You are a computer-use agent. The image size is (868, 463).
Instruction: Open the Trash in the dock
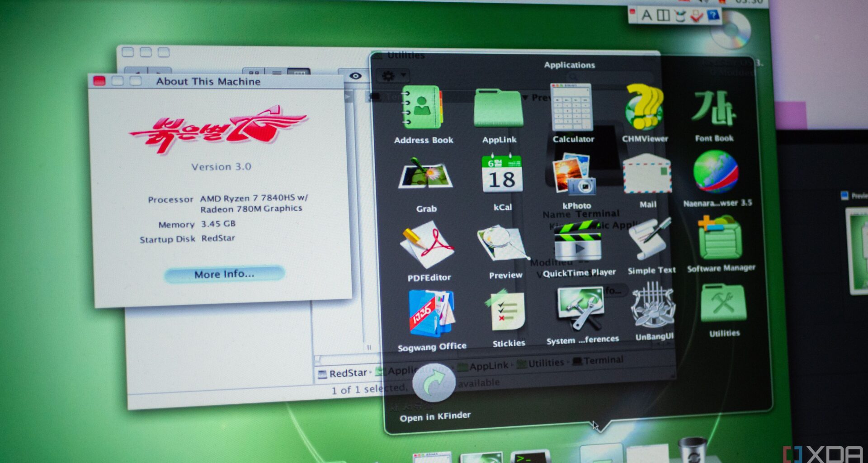coord(692,450)
